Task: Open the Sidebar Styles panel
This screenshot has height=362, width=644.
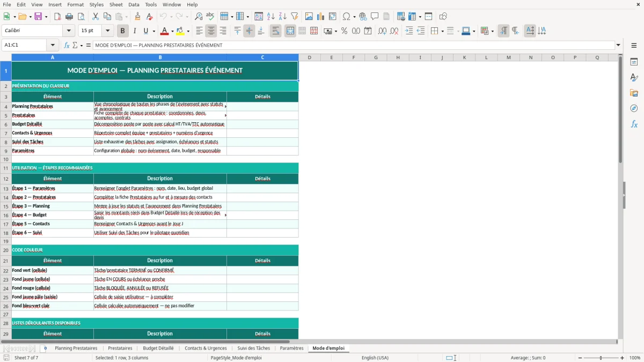Action: pos(634,77)
